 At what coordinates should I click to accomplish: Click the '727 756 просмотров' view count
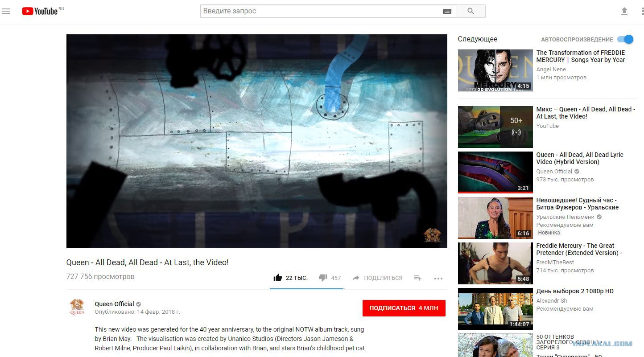pyautogui.click(x=100, y=277)
